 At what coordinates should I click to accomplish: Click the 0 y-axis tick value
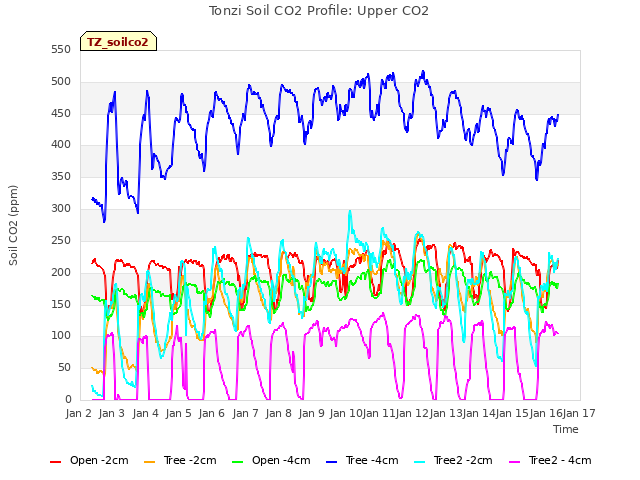68,400
